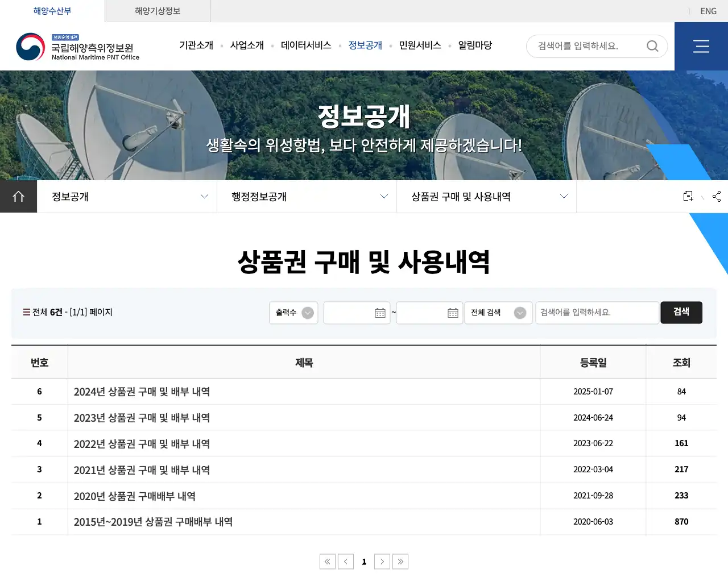728x582 pixels.
Task: Click the share icon
Action: 717,197
